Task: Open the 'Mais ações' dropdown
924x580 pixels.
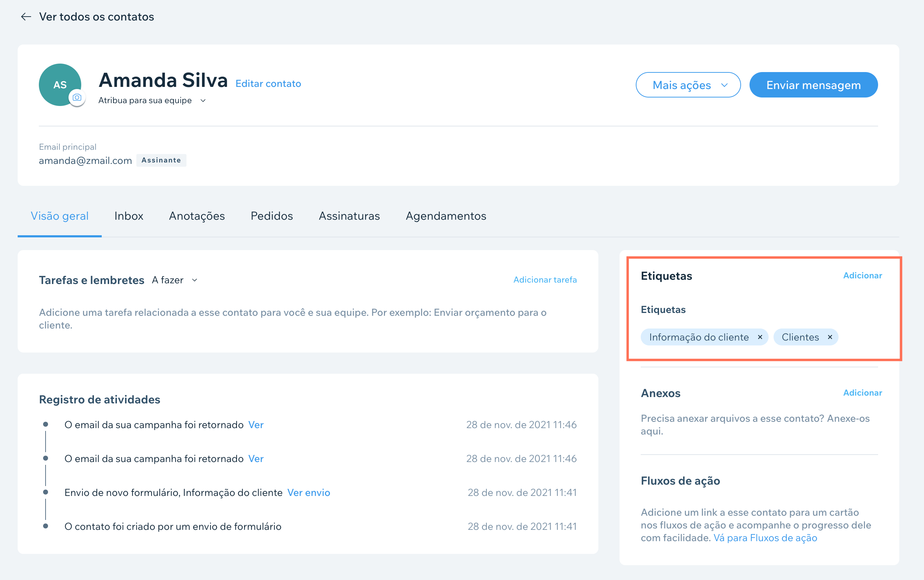Action: [688, 85]
